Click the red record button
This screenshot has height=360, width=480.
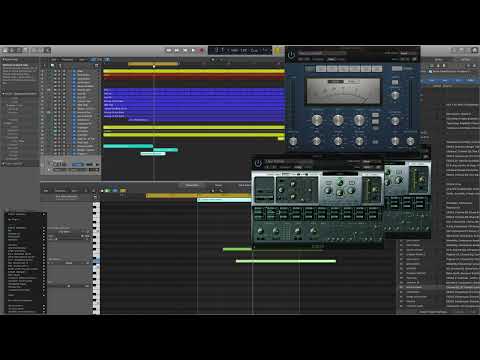201,50
